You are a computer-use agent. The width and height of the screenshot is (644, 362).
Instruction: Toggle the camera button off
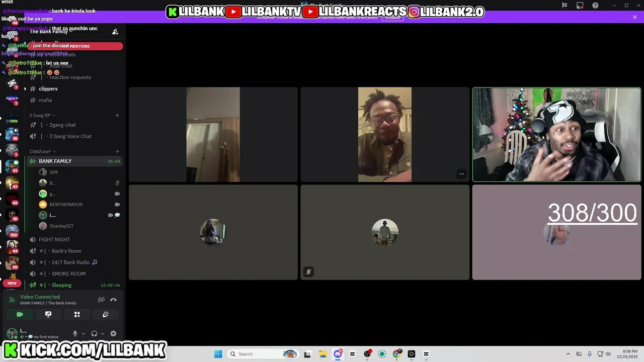coord(20,314)
